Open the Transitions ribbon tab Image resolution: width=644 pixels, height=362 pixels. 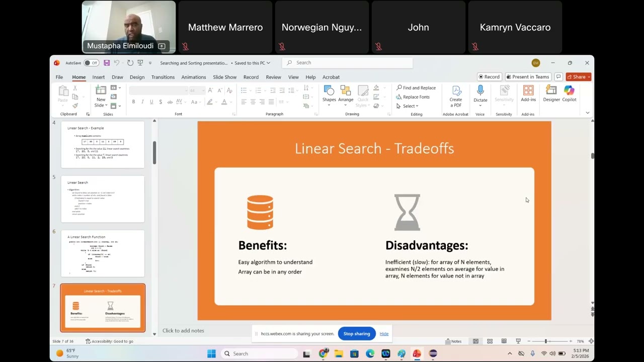coord(163,77)
